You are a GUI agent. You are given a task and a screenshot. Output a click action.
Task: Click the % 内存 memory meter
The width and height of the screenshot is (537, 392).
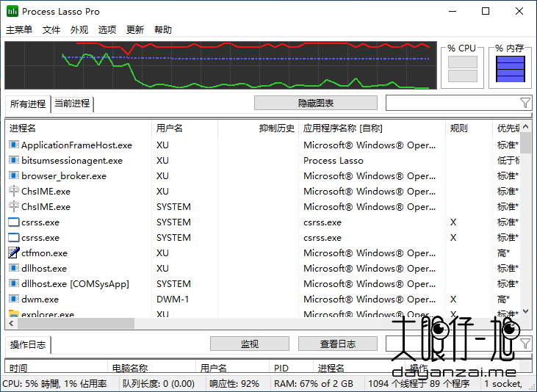click(x=511, y=69)
